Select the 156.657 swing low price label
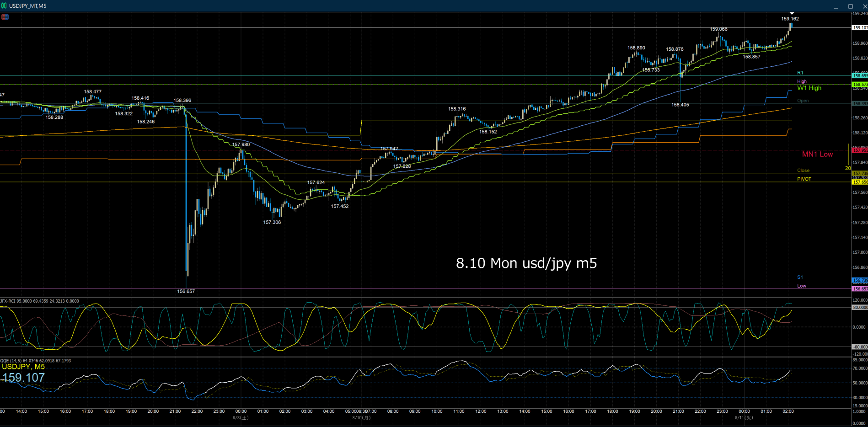This screenshot has width=868, height=427. click(x=186, y=291)
